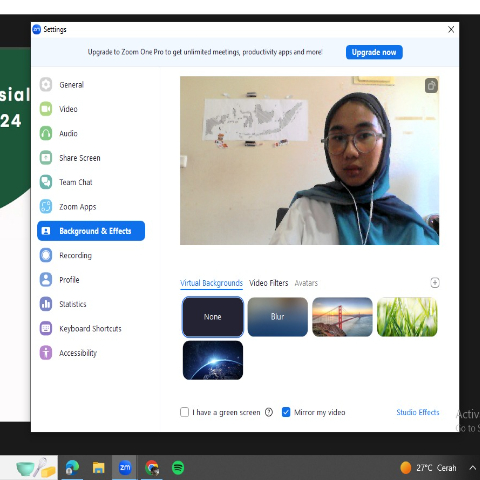Click the Accessibility label in sidebar

[78, 353]
